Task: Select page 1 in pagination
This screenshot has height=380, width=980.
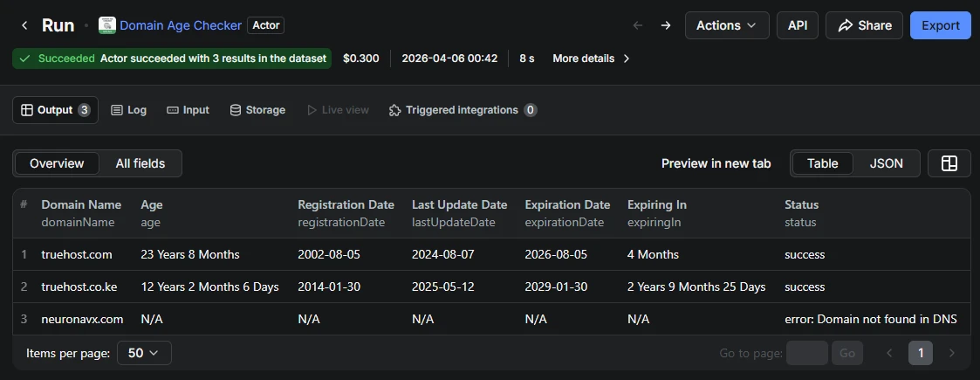Action: (921, 353)
